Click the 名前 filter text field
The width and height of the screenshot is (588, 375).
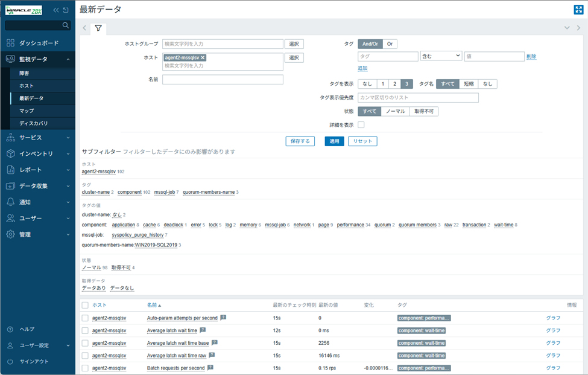[223, 80]
